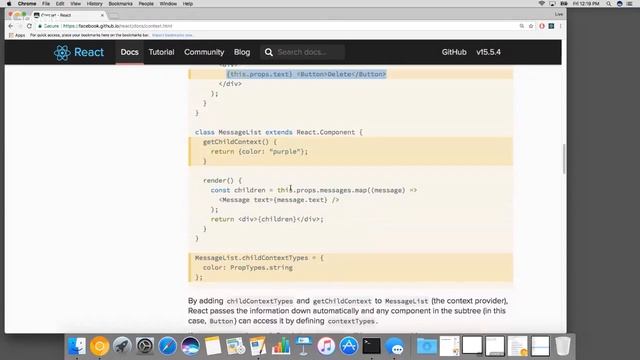
Task: Click the v15.5.4 version link
Action: coord(488,52)
